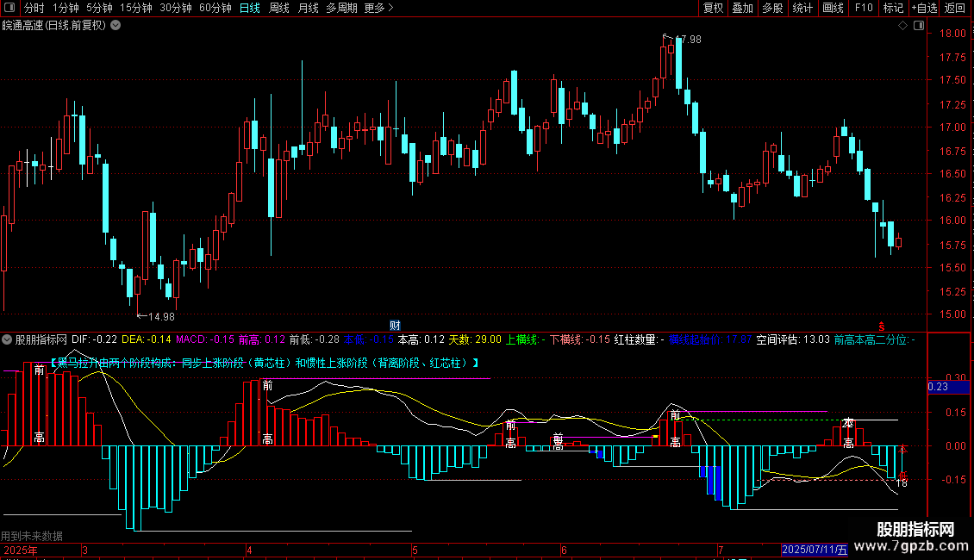Select the 1分钟 period

[66, 8]
